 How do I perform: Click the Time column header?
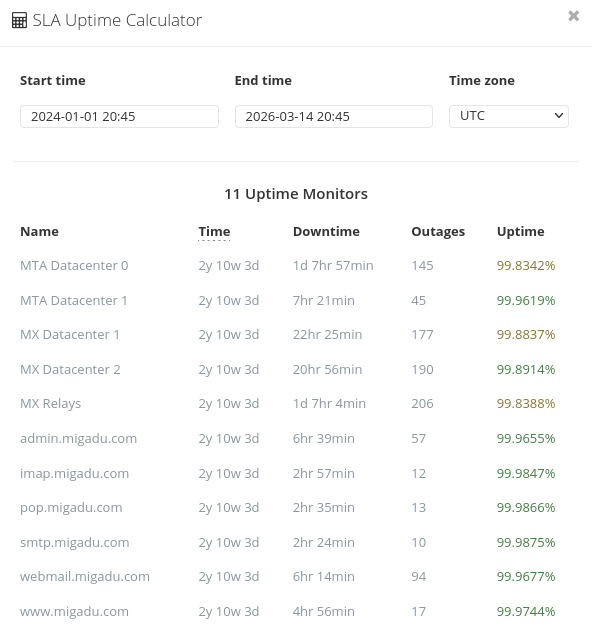click(x=214, y=232)
